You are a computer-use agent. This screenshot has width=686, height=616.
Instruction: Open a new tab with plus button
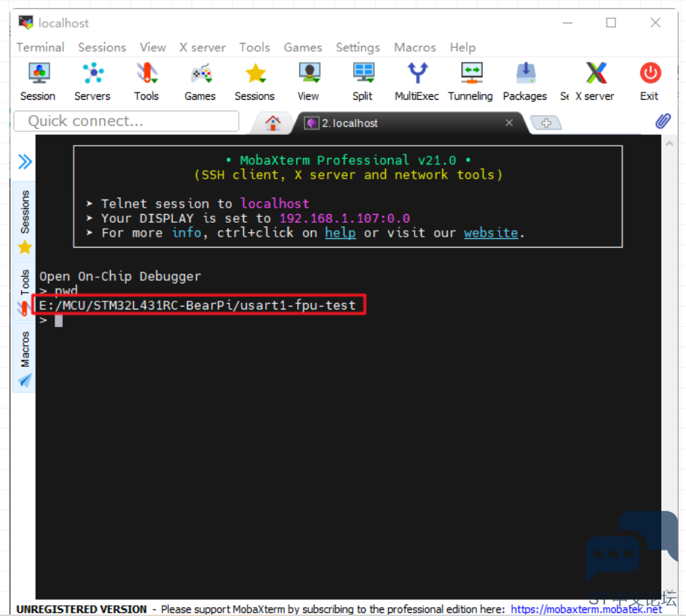[546, 123]
